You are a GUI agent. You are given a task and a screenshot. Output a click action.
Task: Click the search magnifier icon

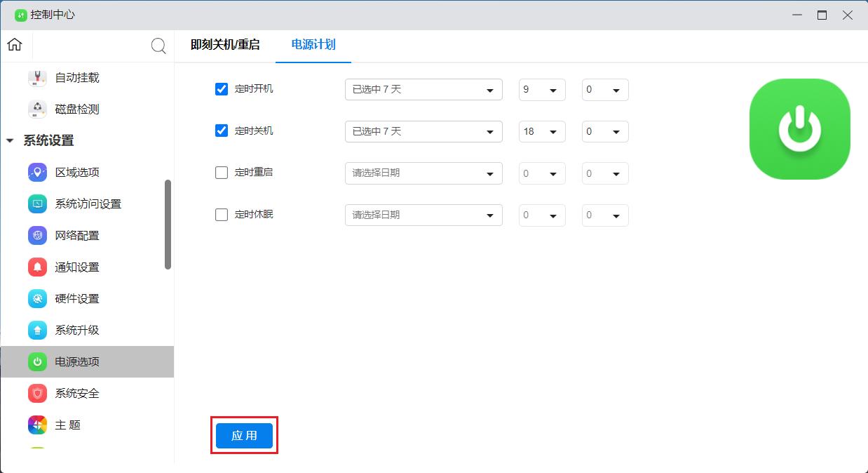(159, 46)
